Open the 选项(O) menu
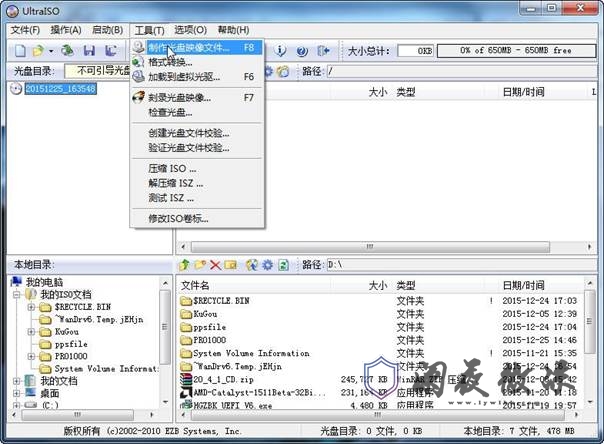 click(190, 30)
